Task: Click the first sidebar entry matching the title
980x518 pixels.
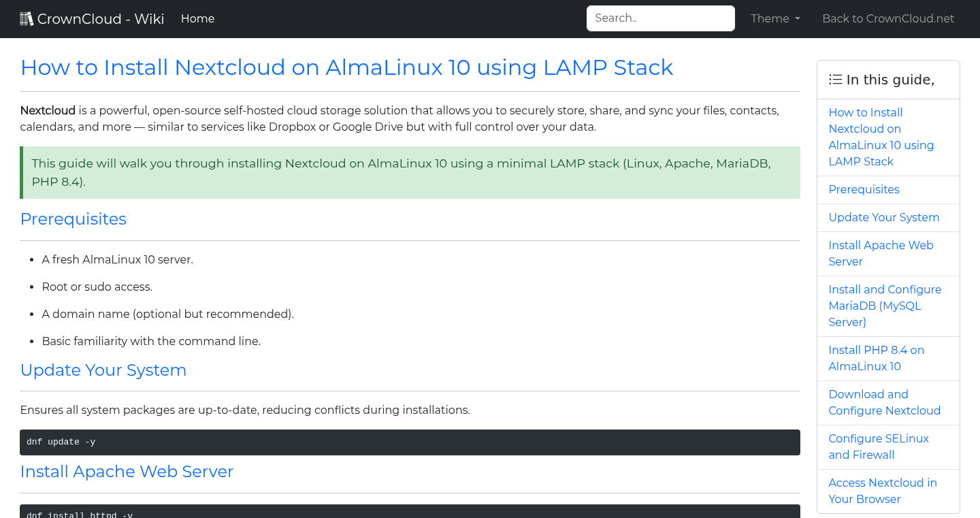Action: 881,137
